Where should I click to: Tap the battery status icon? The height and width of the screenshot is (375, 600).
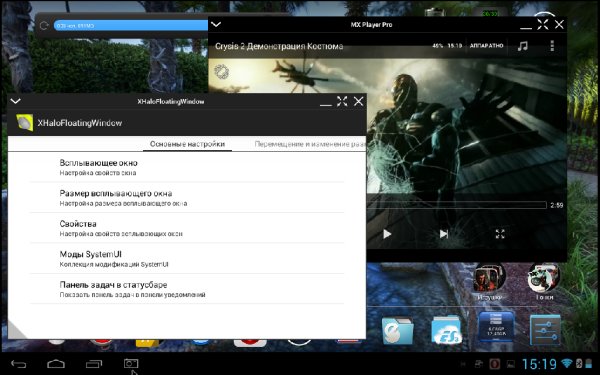click(590, 363)
